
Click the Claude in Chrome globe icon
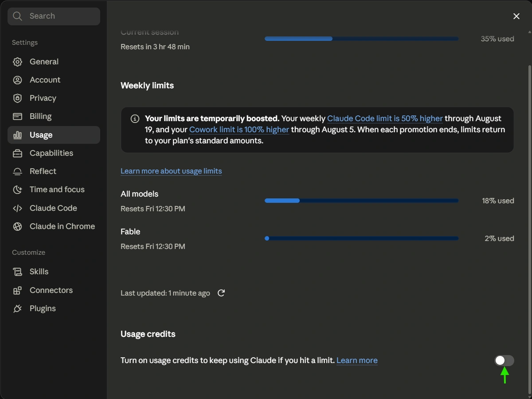[17, 226]
